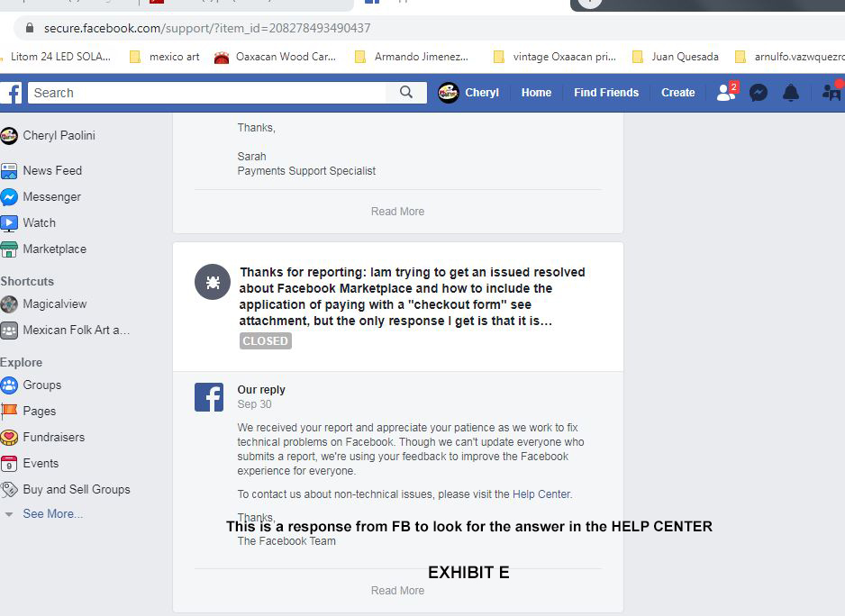Click the Marketplace storefront icon

tap(9, 249)
